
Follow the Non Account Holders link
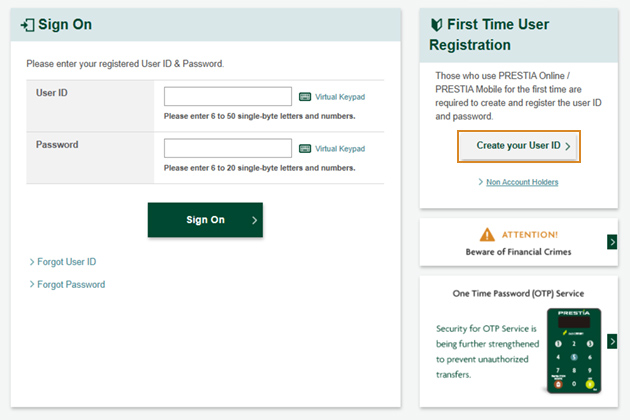(x=522, y=182)
